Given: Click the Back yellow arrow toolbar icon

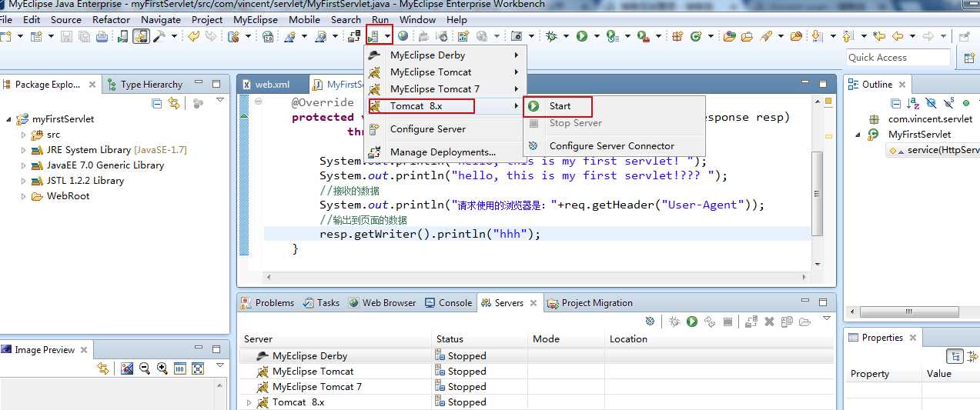Looking at the screenshot, I should tap(898, 36).
